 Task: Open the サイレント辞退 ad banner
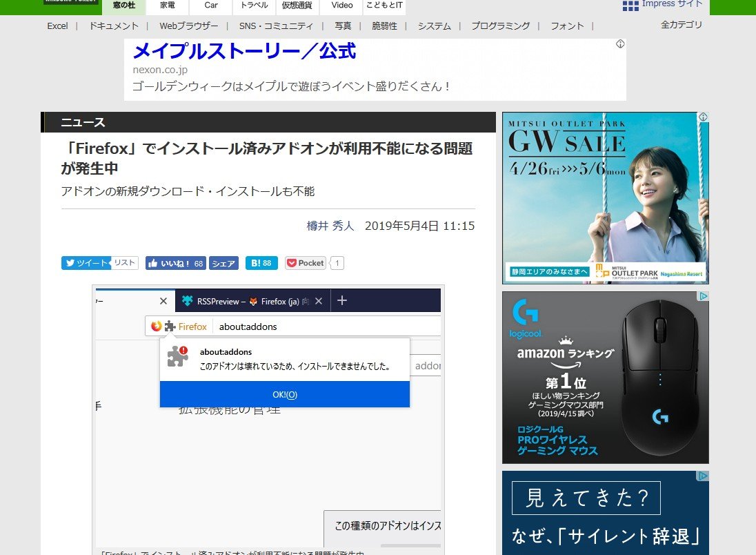point(605,513)
